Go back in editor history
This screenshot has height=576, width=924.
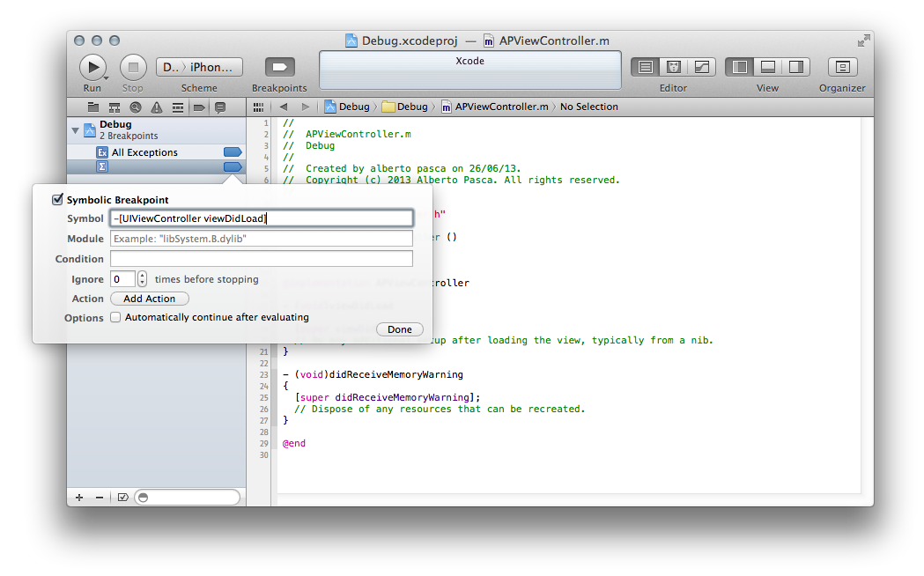(284, 107)
